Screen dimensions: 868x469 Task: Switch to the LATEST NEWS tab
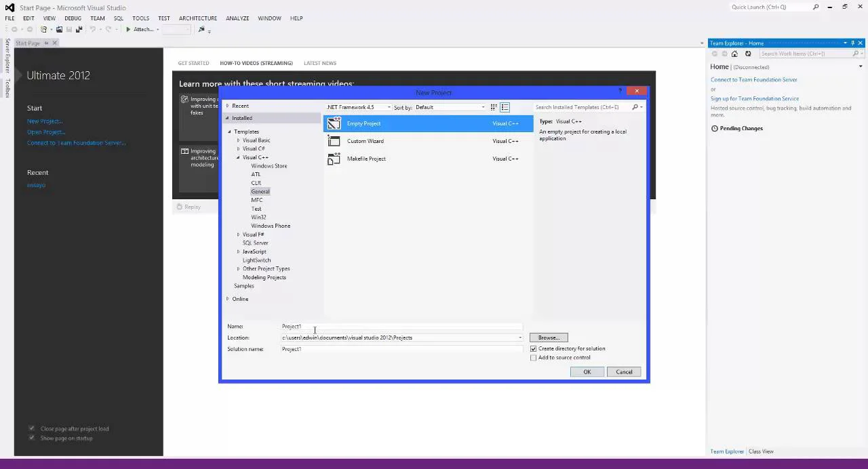click(x=320, y=63)
